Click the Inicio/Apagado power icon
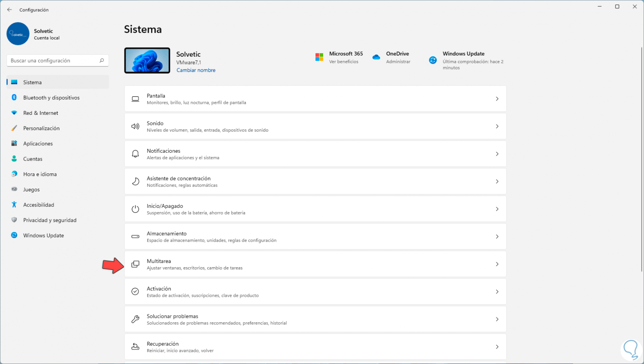Screen dimensions: 644x364 (135, 209)
